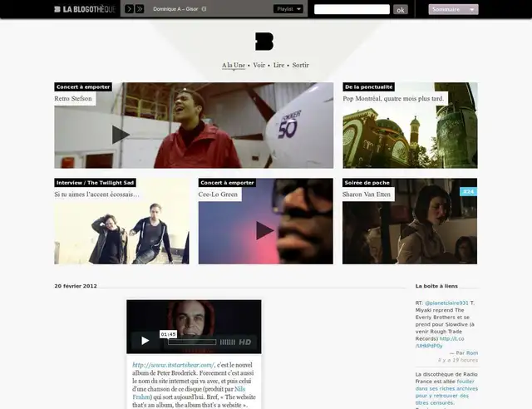
Task: Select the A la Une tab
Action: tap(234, 65)
